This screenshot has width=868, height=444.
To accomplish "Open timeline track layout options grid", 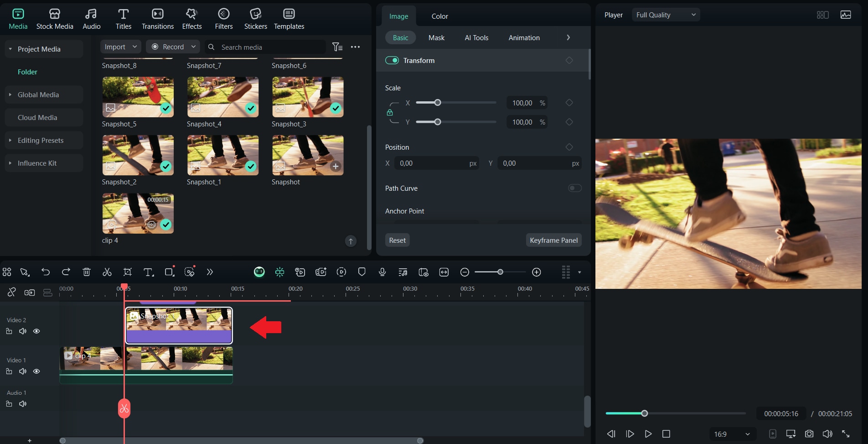I will (x=566, y=272).
